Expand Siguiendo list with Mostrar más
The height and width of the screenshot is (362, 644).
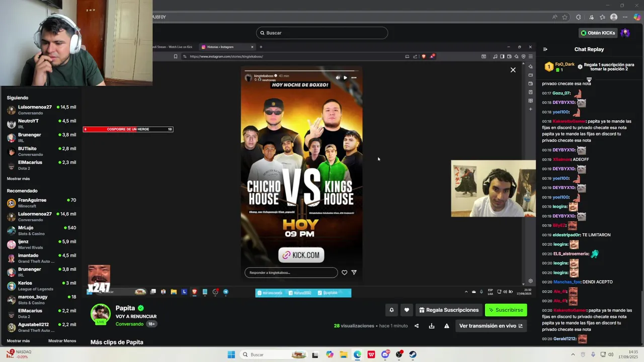coord(18,178)
